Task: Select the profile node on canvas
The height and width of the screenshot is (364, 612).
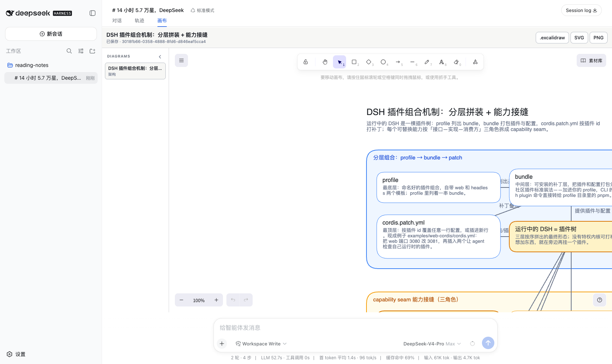Action: (439, 187)
